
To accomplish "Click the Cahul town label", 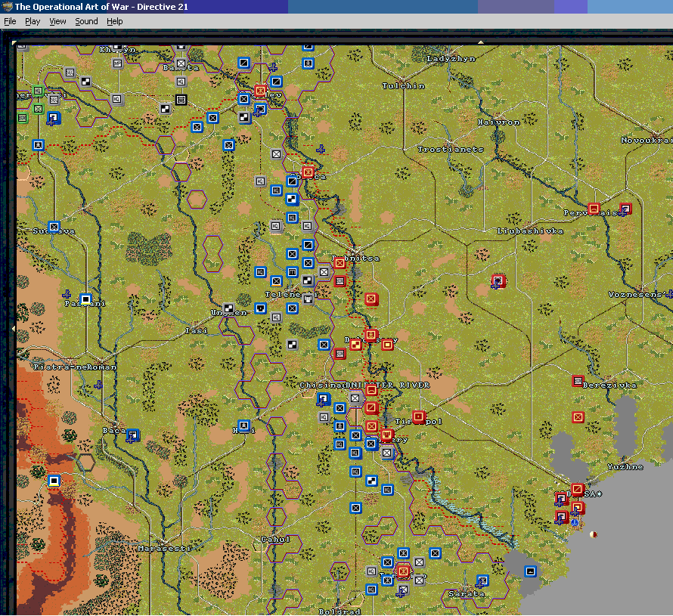I will pyautogui.click(x=275, y=539).
